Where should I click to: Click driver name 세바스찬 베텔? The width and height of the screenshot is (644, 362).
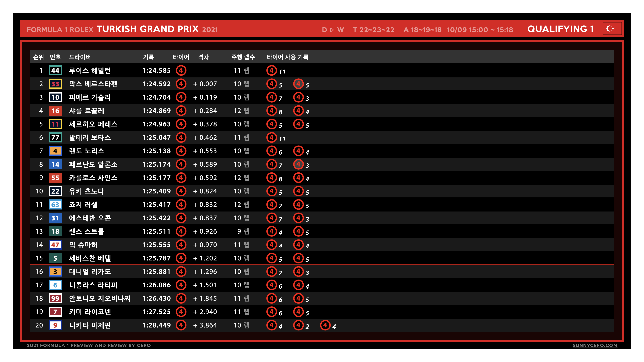[90, 258]
